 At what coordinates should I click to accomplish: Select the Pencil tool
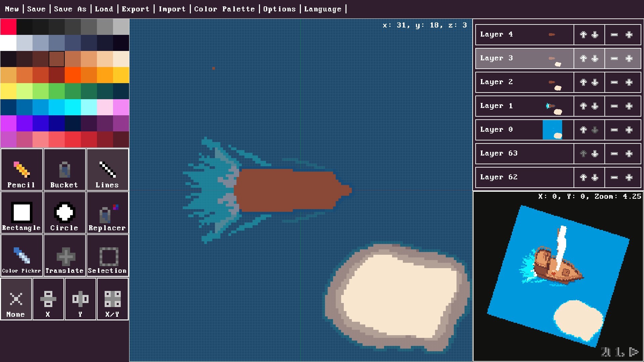pyautogui.click(x=21, y=170)
